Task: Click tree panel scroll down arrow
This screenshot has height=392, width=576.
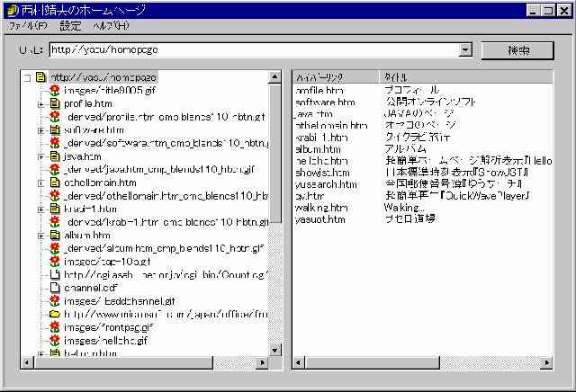Action: pyautogui.click(x=275, y=350)
